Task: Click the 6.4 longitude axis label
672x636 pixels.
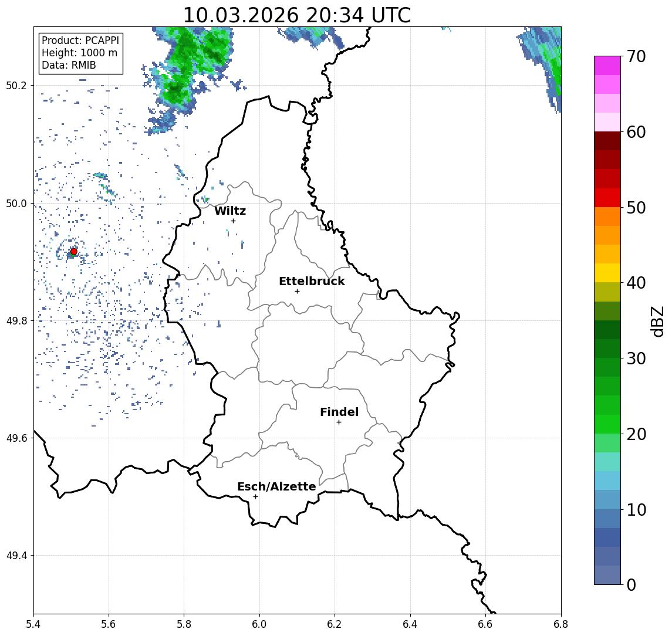Action: [x=410, y=624]
